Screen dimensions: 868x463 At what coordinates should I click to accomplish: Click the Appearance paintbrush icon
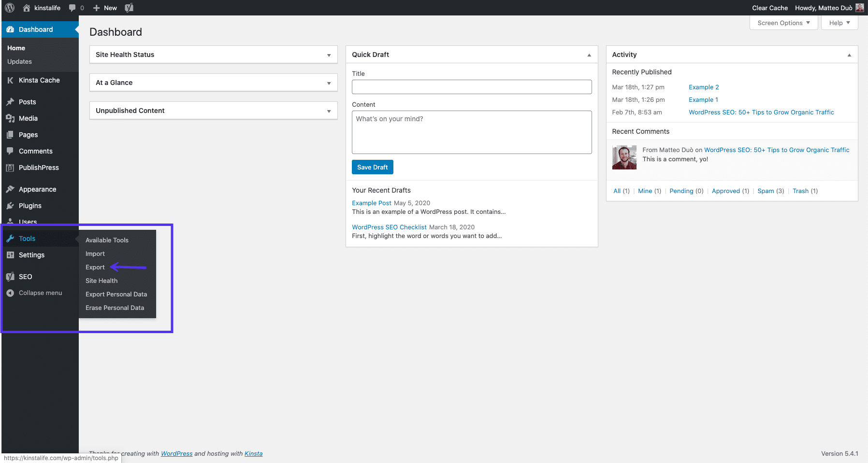pos(11,189)
